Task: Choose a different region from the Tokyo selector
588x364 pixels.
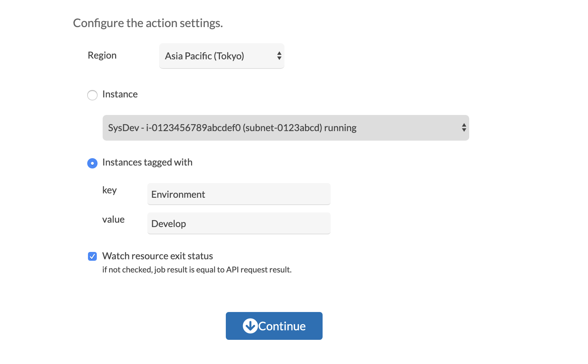Action: click(221, 56)
